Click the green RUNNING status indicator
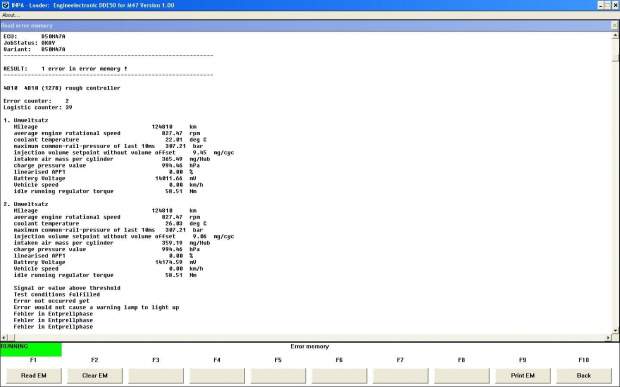Screen dimensions: 620x387 [31, 350]
